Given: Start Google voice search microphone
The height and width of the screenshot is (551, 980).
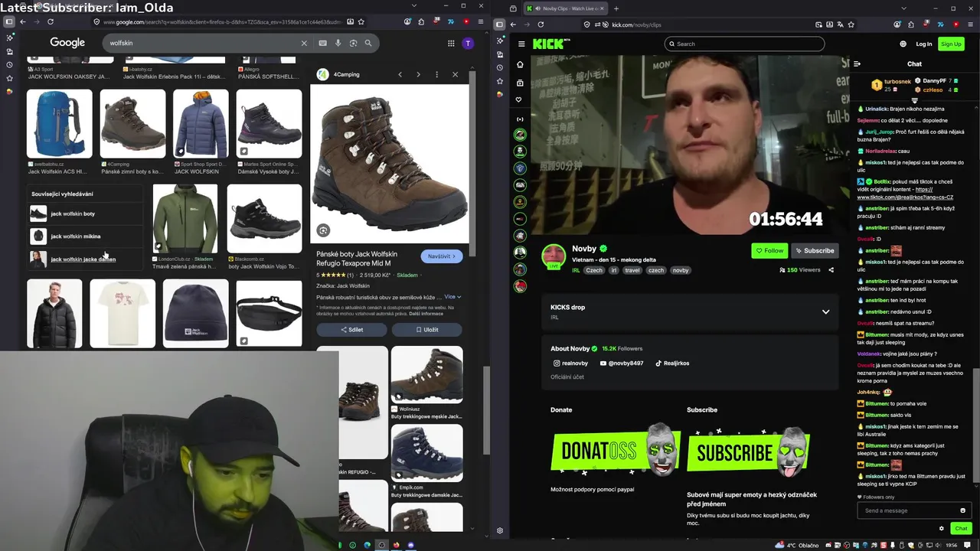Looking at the screenshot, I should pos(338,43).
